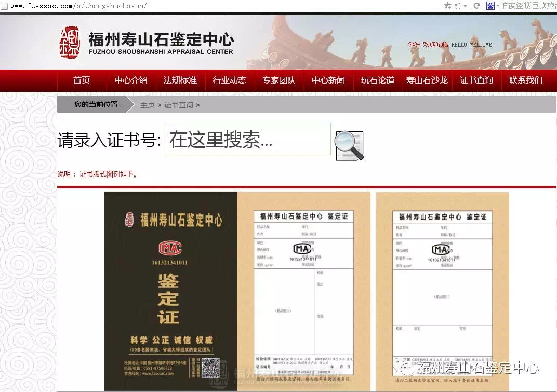Viewport: 557px width, 392px height.
Task: Select 证书查询 navigation tab
Action: point(476,80)
